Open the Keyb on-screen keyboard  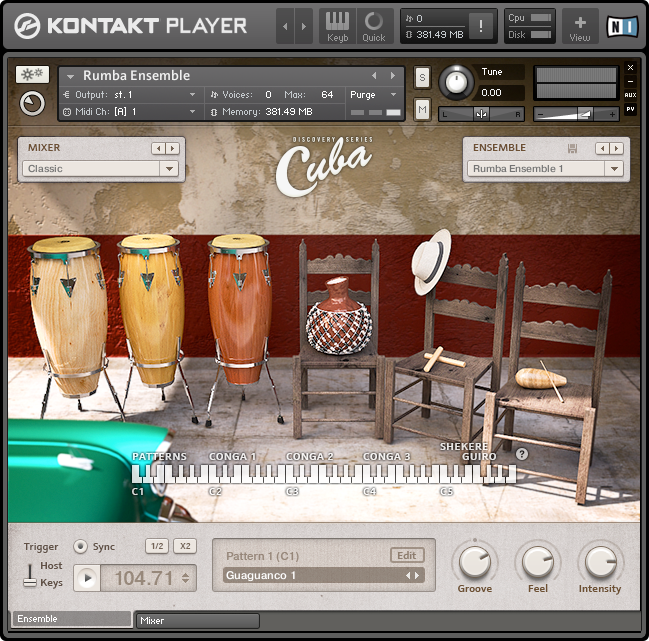337,26
